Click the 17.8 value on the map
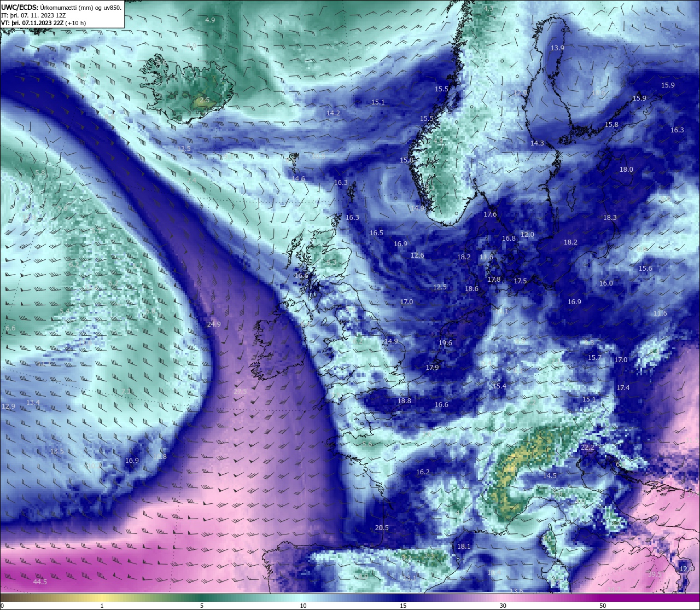700x610 pixels. [494, 280]
